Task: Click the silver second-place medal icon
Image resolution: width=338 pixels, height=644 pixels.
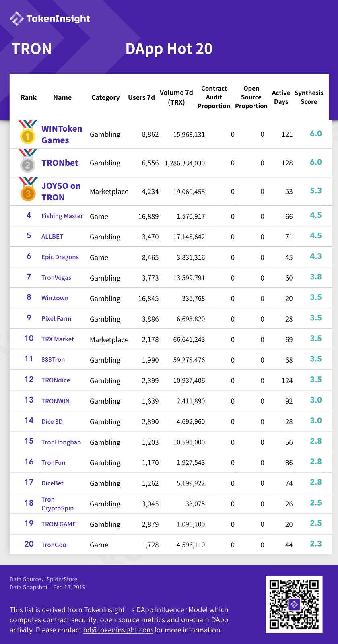Action: [x=28, y=161]
